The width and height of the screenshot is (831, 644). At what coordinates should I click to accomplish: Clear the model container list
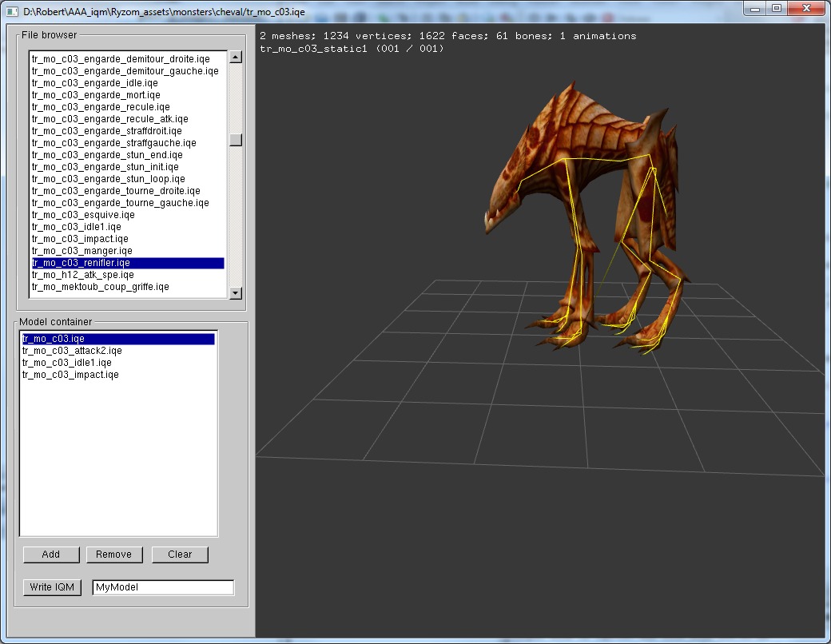coord(180,555)
